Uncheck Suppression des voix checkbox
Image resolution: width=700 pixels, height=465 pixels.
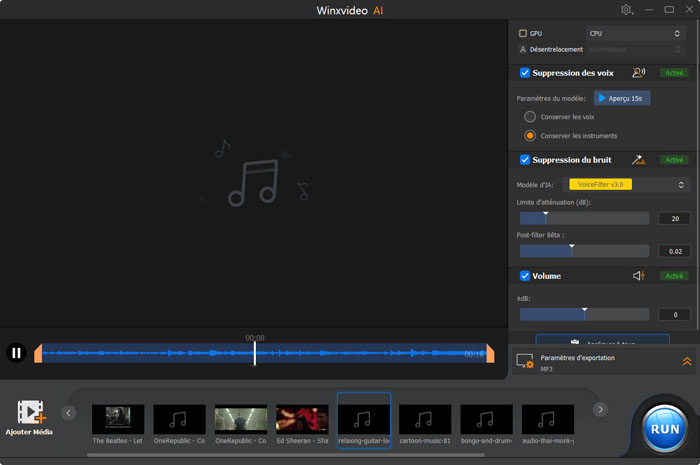pyautogui.click(x=525, y=73)
